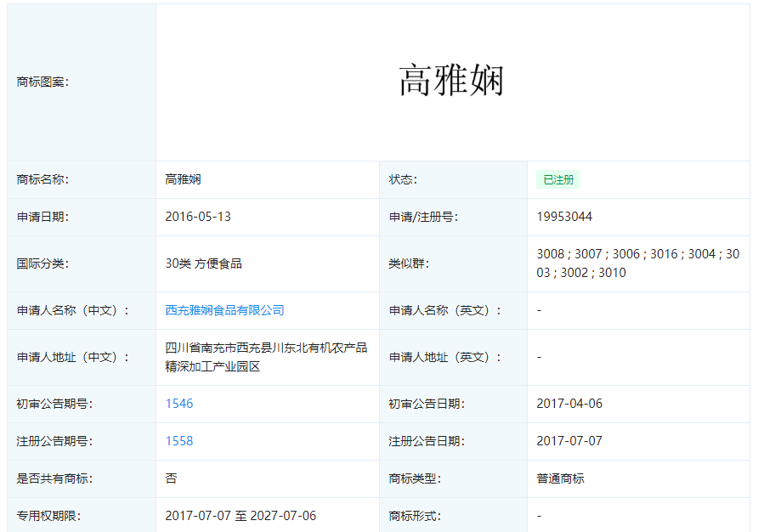764x532 pixels.
Task: Click the 高雅娴 trademark image
Action: click(451, 81)
